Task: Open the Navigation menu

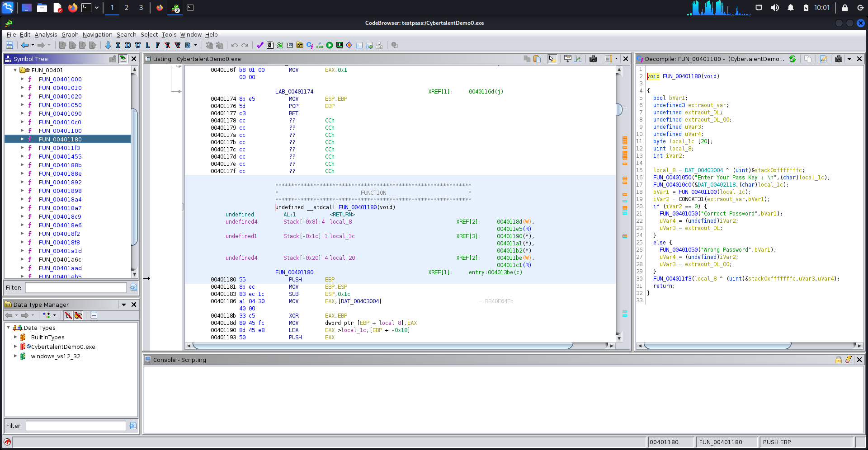Action: [98, 34]
